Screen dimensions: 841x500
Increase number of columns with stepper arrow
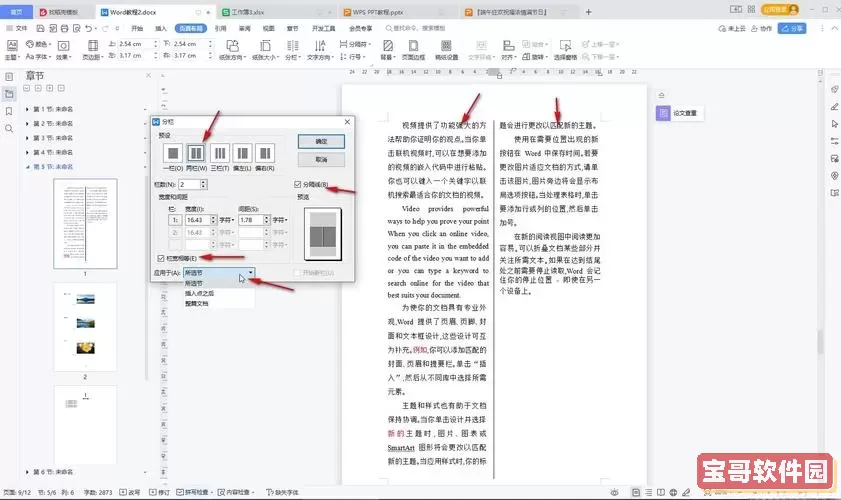pyautogui.click(x=203, y=182)
